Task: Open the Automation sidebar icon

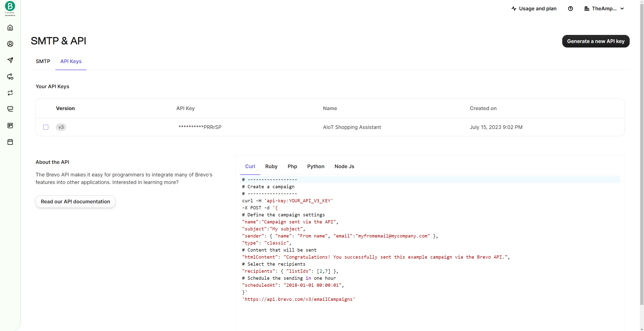Action: pyautogui.click(x=10, y=77)
